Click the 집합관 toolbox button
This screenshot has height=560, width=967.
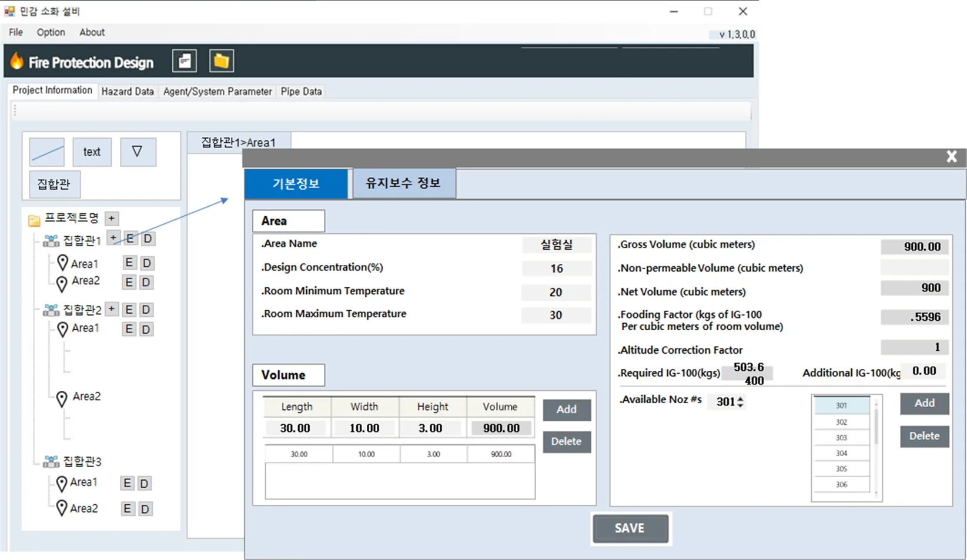54,185
